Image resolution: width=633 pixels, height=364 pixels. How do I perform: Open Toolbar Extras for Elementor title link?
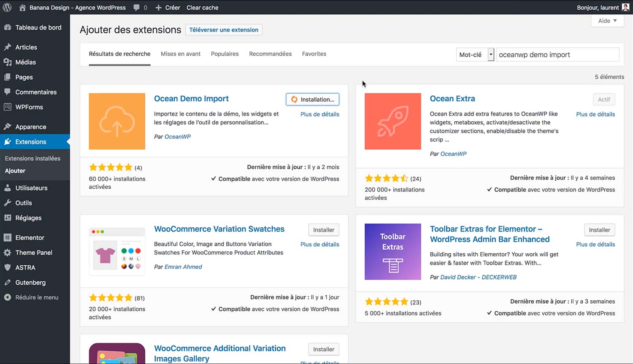click(490, 234)
